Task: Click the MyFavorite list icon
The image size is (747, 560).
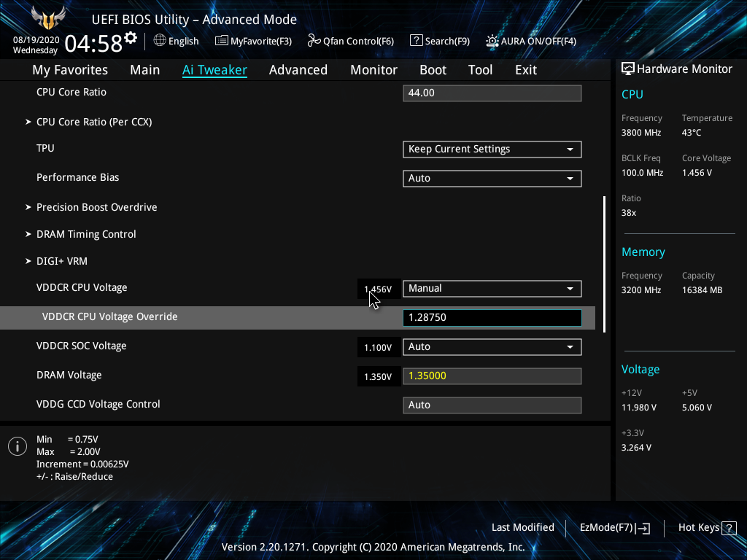Action: pos(221,41)
